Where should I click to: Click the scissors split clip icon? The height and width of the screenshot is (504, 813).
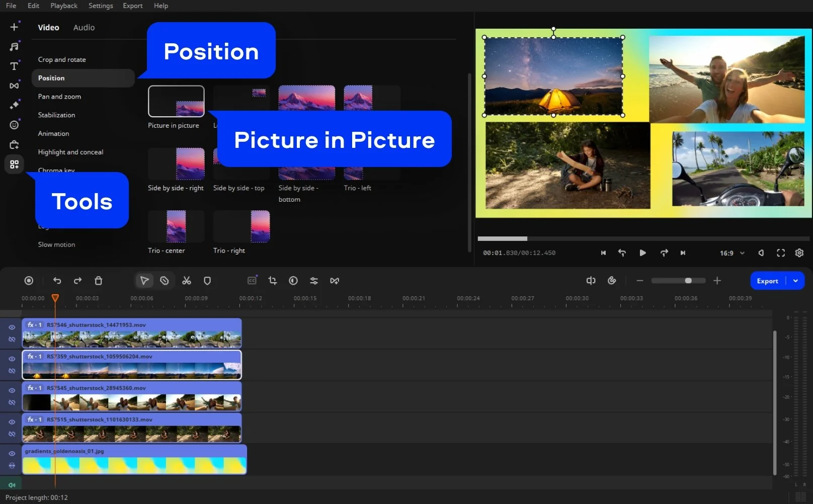click(x=187, y=281)
